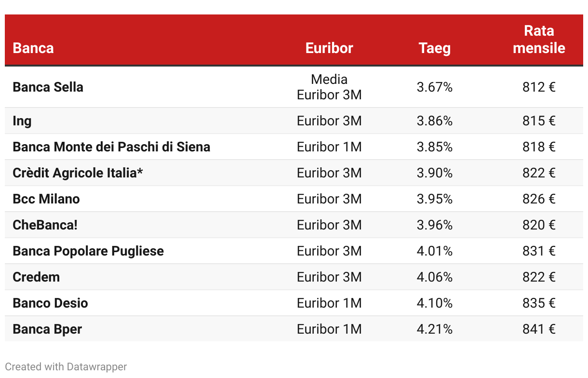This screenshot has width=588, height=378.
Task: Click the Taeg column header
Action: click(x=434, y=48)
